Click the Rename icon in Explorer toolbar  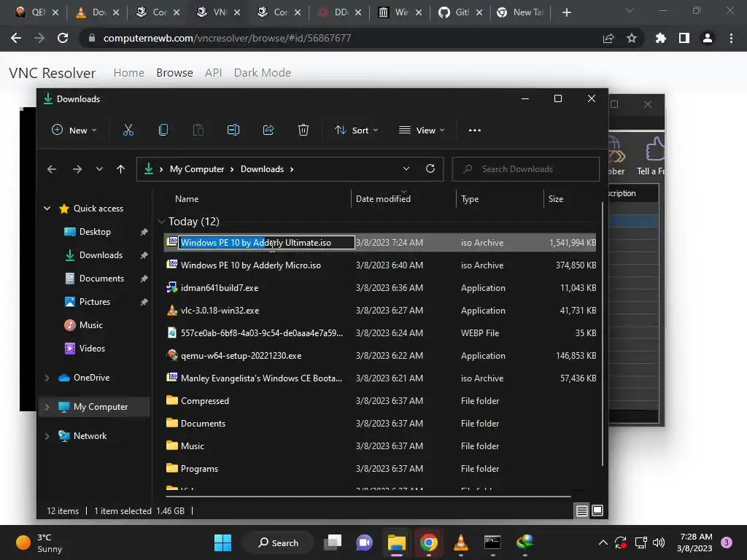click(233, 130)
